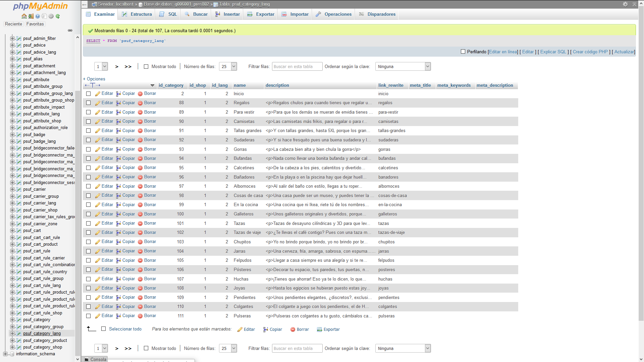Viewport: 644px width, 362px height.
Task: Open sidebar settings gear icon
Action: click(51, 16)
